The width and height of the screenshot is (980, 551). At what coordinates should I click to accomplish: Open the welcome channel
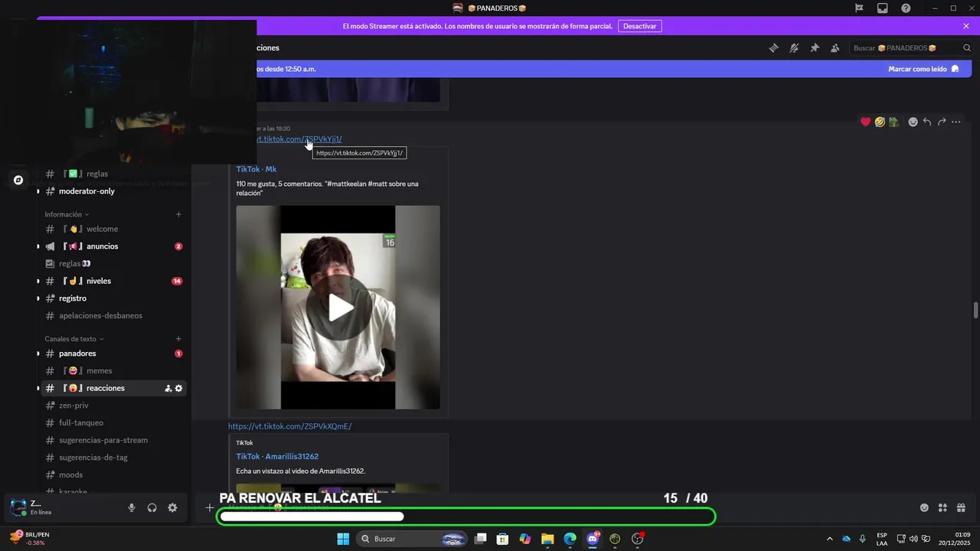click(115, 229)
